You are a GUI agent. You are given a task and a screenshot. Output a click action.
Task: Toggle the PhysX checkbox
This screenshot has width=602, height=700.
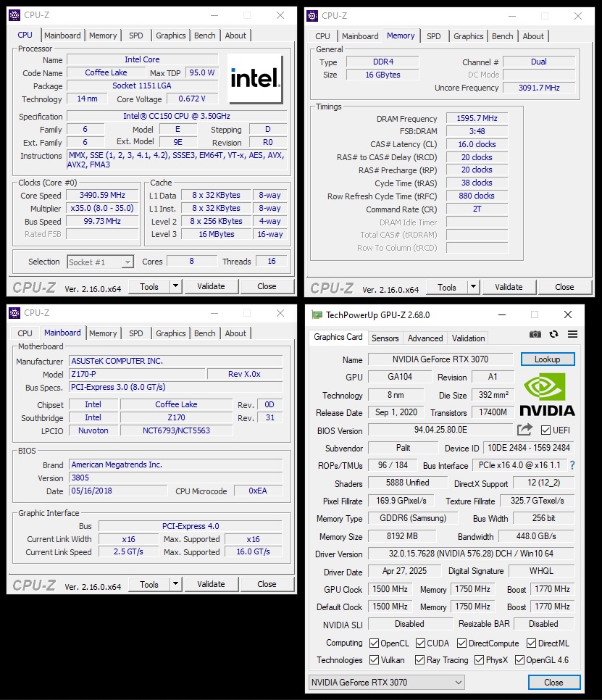point(480,660)
